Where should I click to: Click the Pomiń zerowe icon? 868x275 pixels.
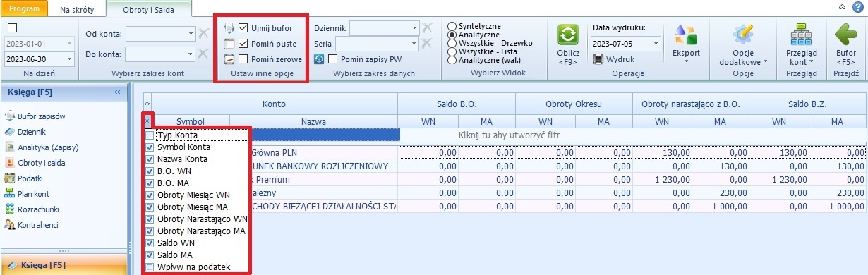coord(229,59)
